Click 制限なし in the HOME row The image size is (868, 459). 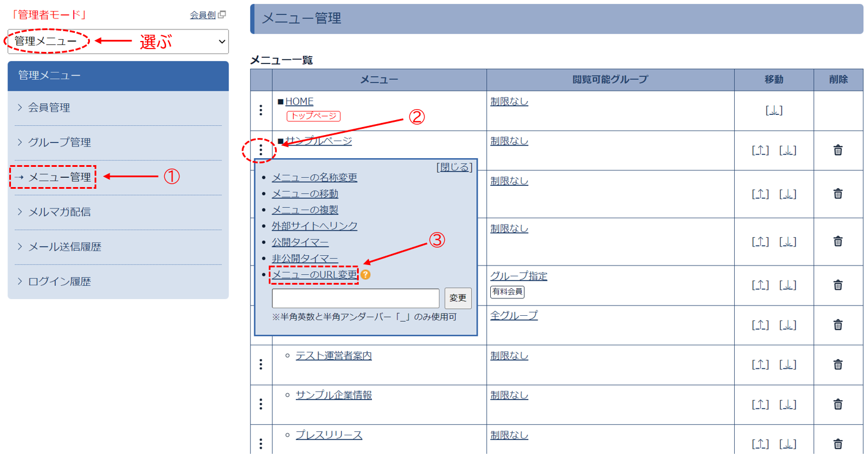point(509,102)
